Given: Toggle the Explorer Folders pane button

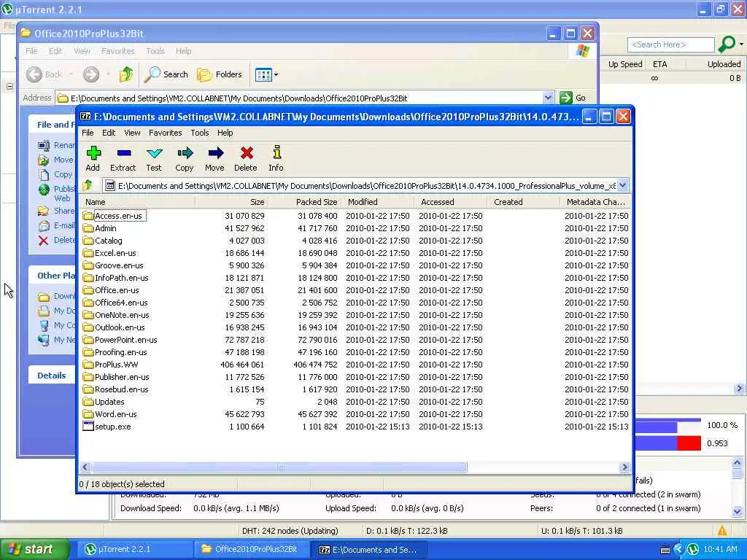Looking at the screenshot, I should pyautogui.click(x=220, y=74).
